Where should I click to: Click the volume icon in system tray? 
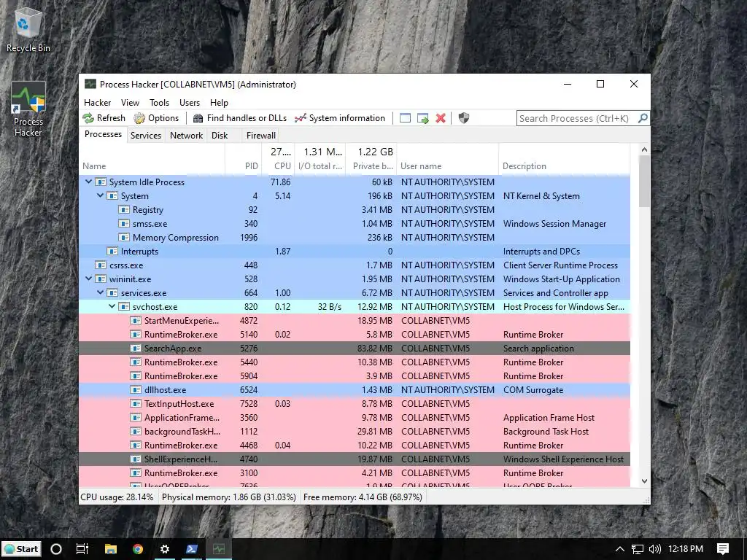tap(654, 549)
